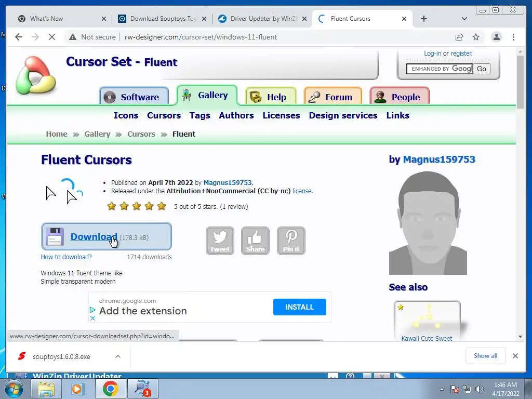Click the INSTALL ad button

click(x=300, y=307)
